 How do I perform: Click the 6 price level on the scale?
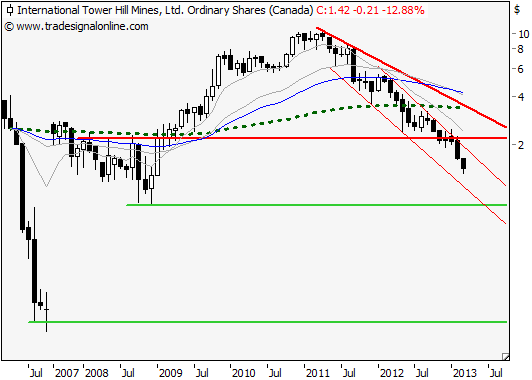point(521,69)
